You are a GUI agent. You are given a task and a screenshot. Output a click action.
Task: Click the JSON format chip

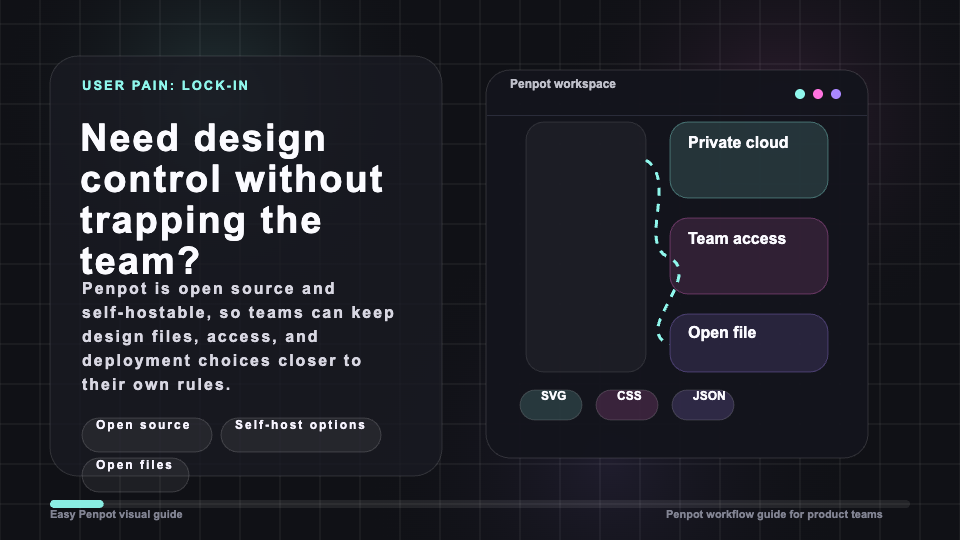703,405
